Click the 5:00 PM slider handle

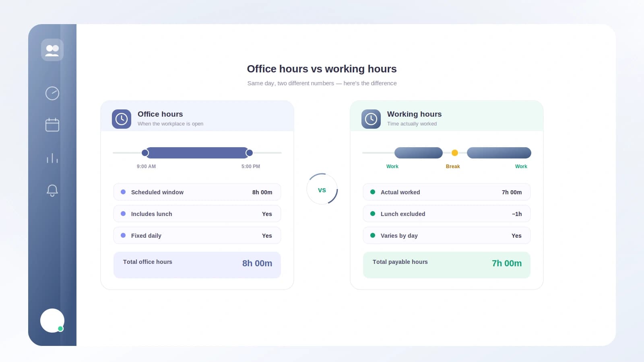click(x=249, y=153)
